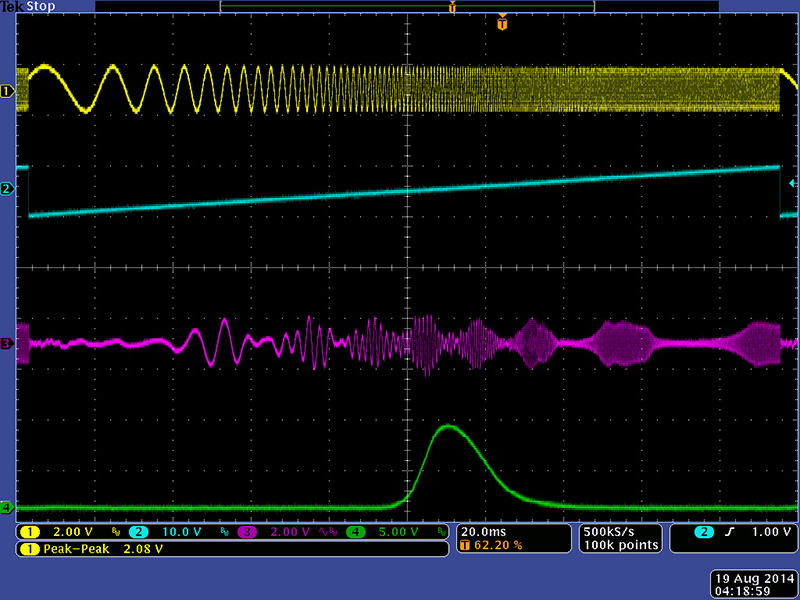
Task: Click the record view bar at top
Action: [405, 7]
